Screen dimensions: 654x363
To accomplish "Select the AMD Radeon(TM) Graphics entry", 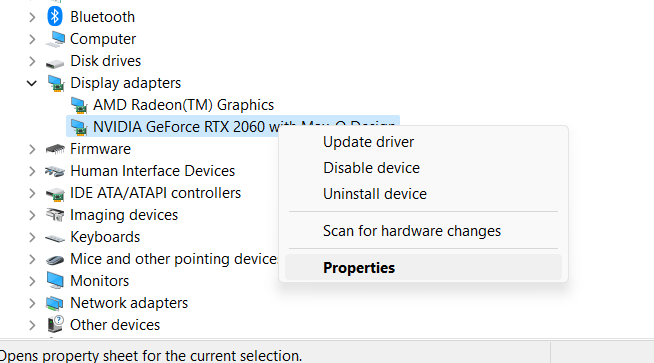I will [x=184, y=105].
